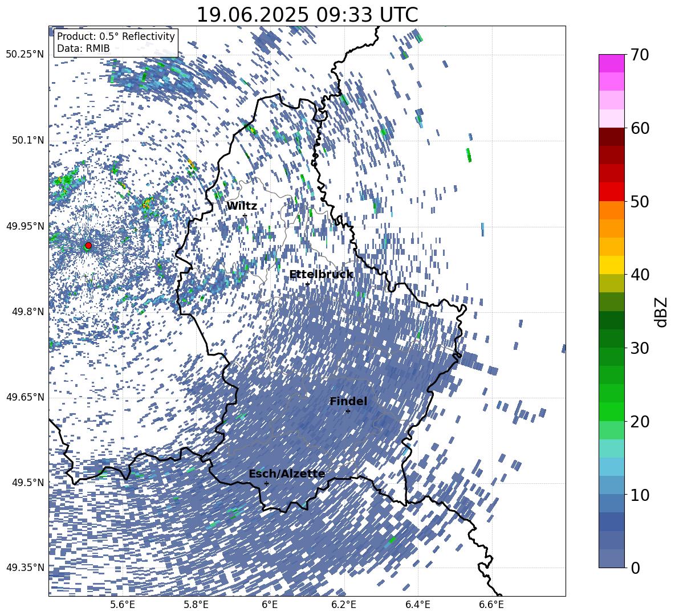Click the colorbar label 0

point(635,568)
